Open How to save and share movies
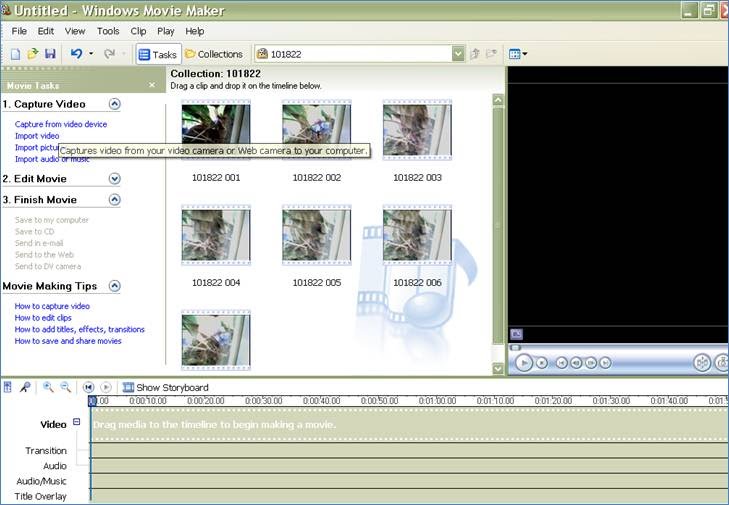 [x=68, y=341]
